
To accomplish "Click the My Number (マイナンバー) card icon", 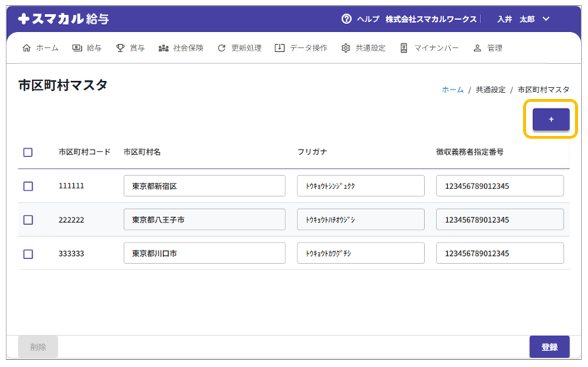I will tap(404, 48).
